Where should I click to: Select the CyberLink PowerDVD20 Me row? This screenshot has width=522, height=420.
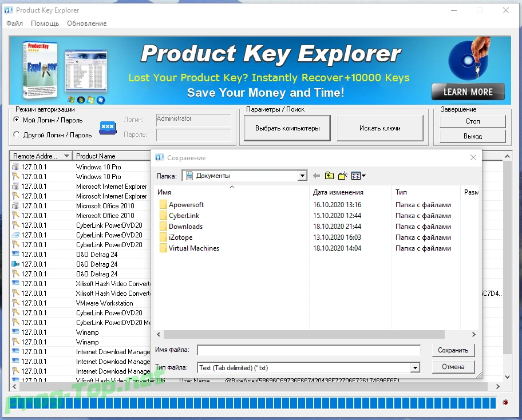click(80, 322)
